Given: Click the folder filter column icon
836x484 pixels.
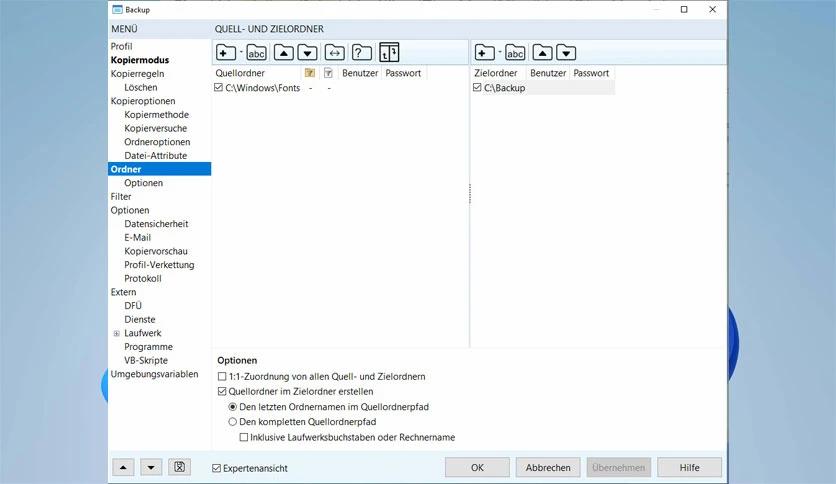Looking at the screenshot, I should [x=310, y=73].
